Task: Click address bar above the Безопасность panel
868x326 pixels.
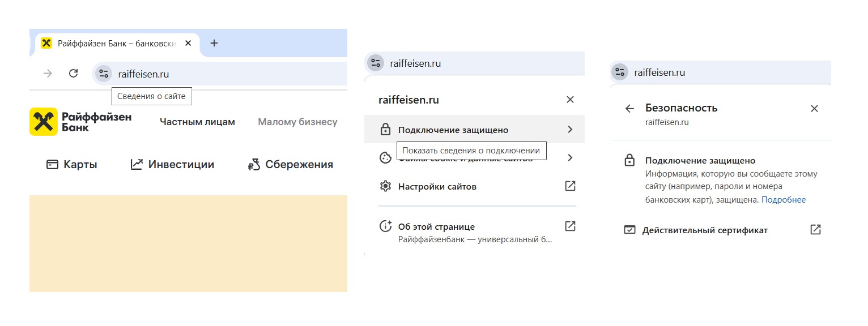Action: (x=721, y=72)
